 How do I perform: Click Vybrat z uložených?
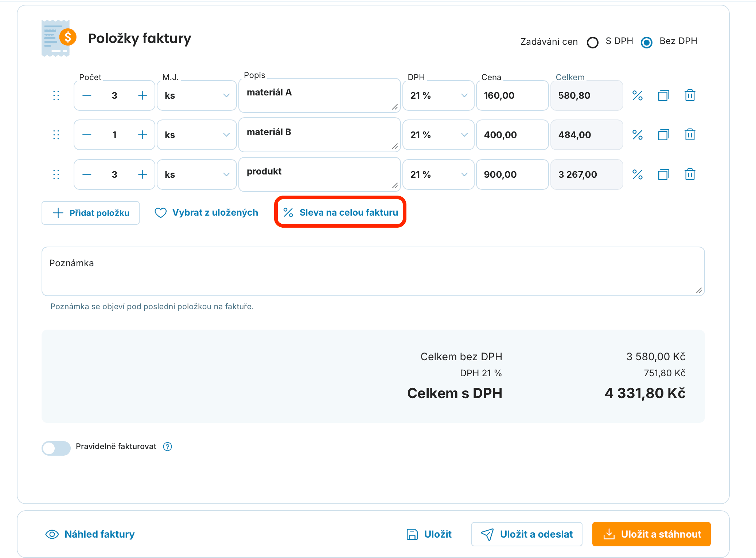[x=206, y=212]
